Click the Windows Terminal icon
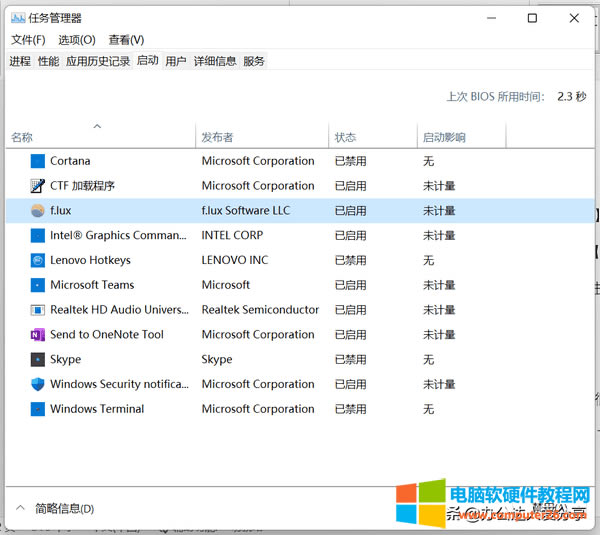This screenshot has height=535, width=600. click(x=38, y=409)
